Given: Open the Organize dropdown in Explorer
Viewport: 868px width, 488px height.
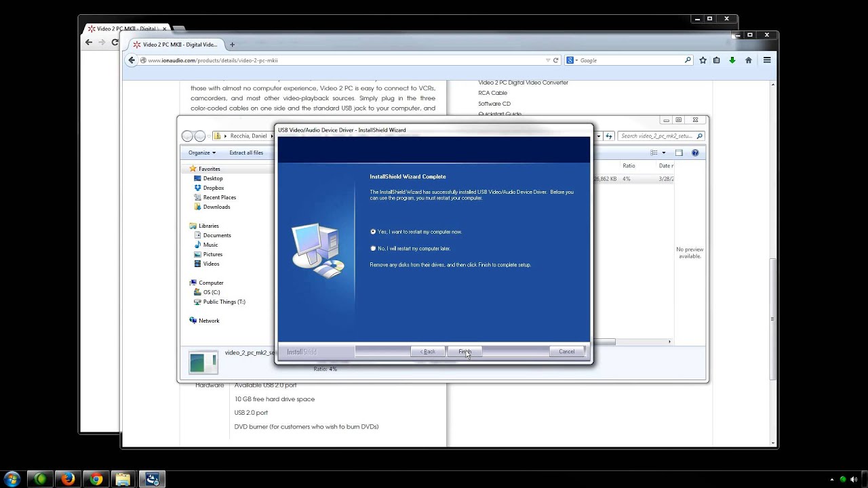Looking at the screenshot, I should pos(202,152).
